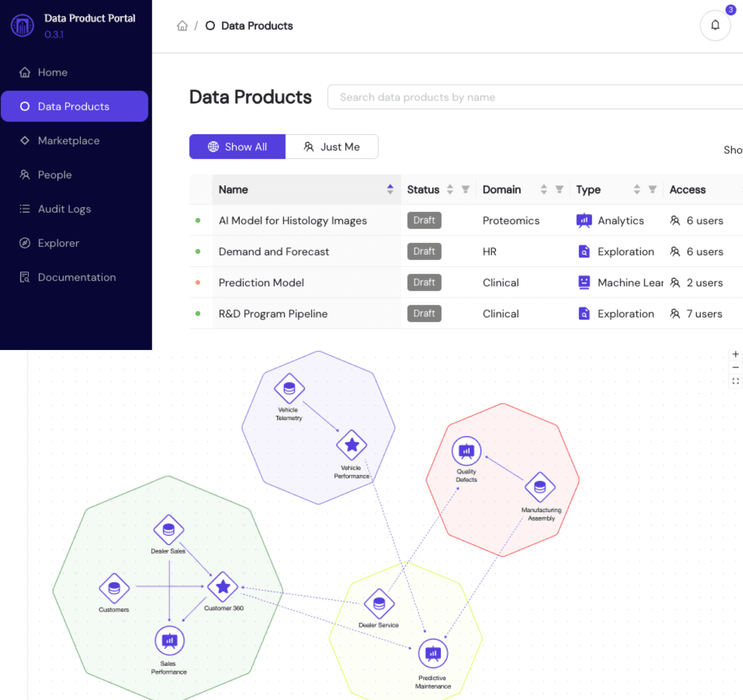Click the Vehicle Telemetry database node

point(289,388)
